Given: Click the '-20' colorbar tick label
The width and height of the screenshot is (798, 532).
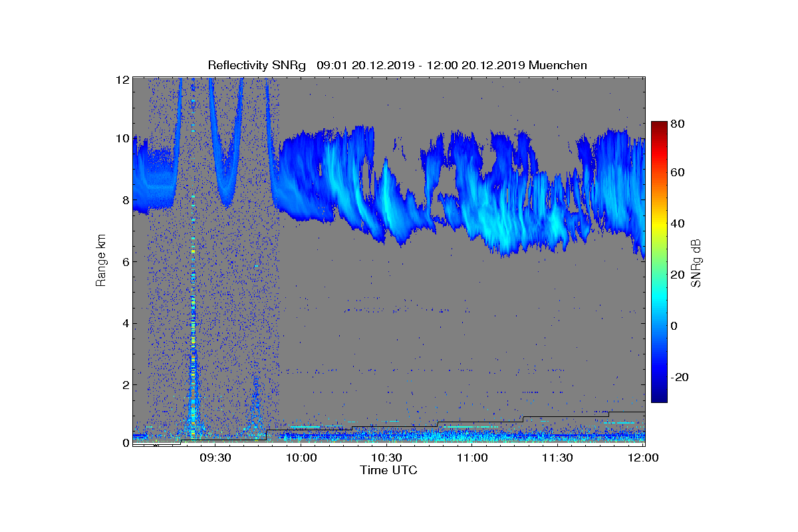Looking at the screenshot, I should tap(680, 377).
